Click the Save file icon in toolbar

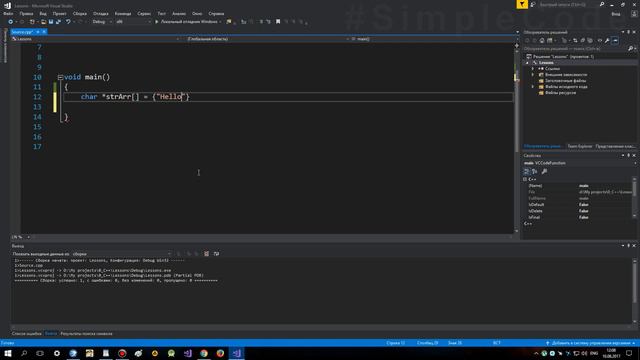51,22
